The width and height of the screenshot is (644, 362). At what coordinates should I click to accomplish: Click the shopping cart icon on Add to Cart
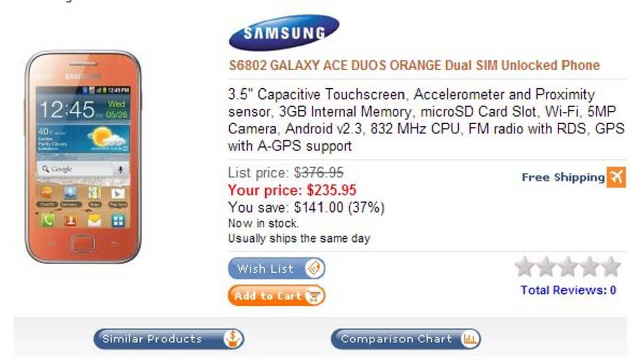(x=314, y=296)
